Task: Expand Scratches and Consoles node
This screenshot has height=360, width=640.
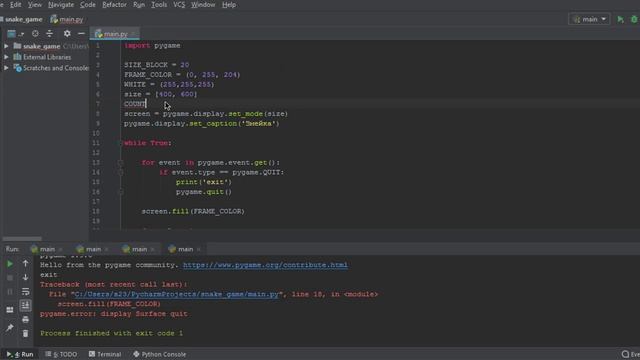Action: point(6,68)
